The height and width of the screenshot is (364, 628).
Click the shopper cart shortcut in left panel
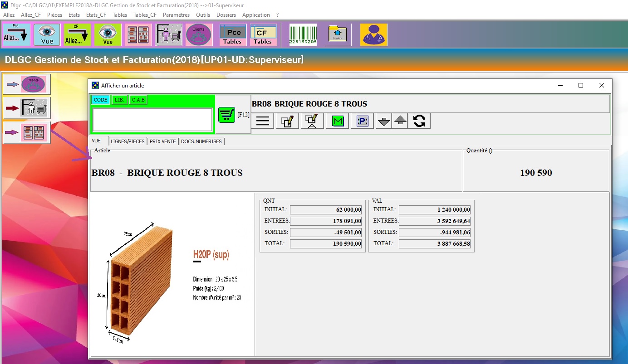coord(27,108)
